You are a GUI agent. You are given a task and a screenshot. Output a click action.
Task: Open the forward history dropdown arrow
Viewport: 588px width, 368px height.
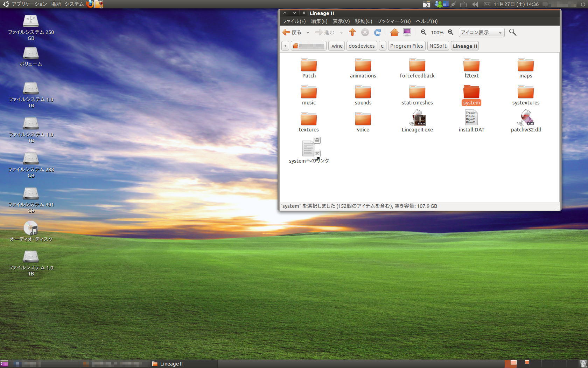(341, 33)
